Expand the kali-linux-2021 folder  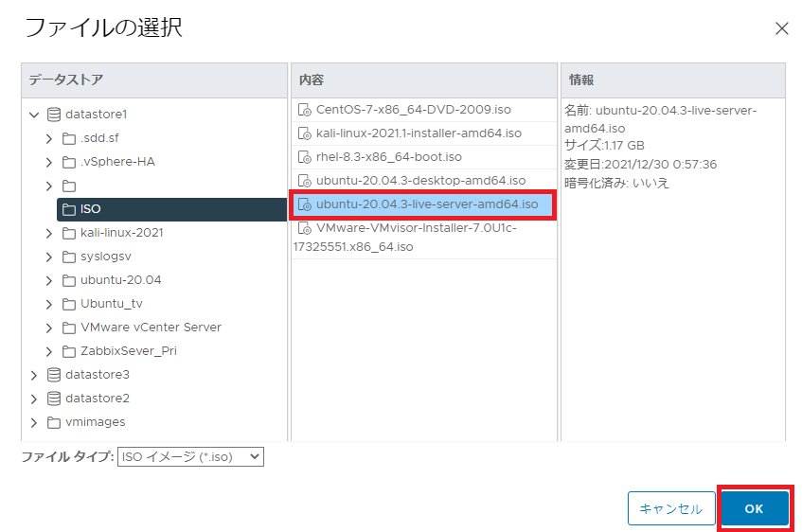(48, 233)
